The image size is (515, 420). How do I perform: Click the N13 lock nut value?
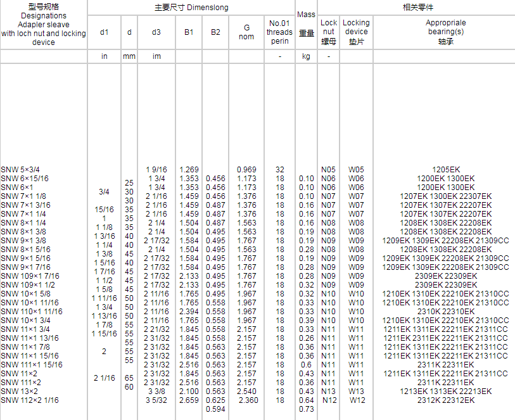click(x=328, y=391)
